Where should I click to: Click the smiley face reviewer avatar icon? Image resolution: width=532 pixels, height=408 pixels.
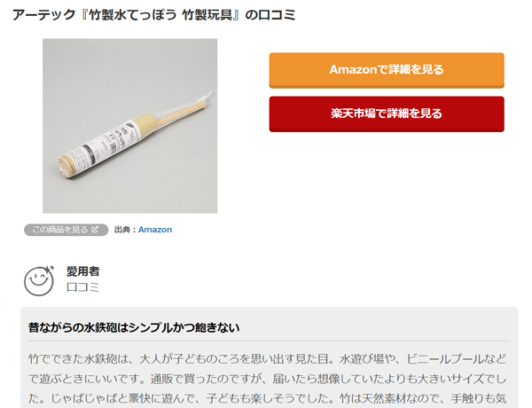(39, 280)
